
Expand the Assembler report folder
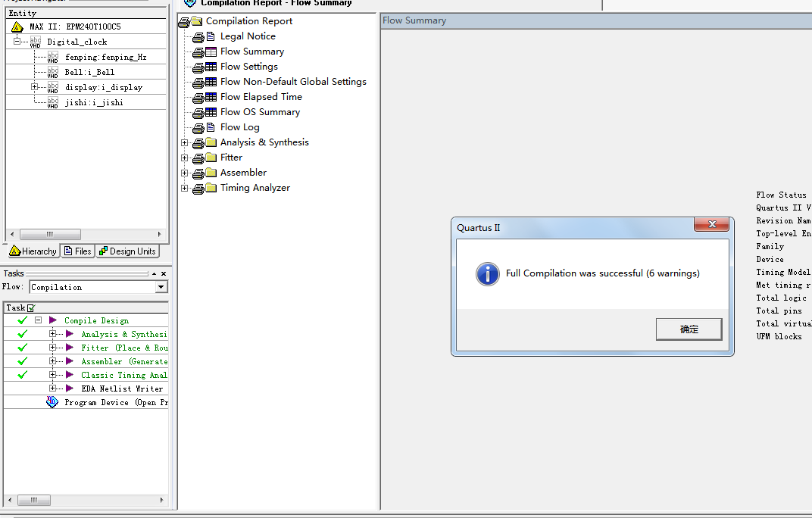(184, 173)
